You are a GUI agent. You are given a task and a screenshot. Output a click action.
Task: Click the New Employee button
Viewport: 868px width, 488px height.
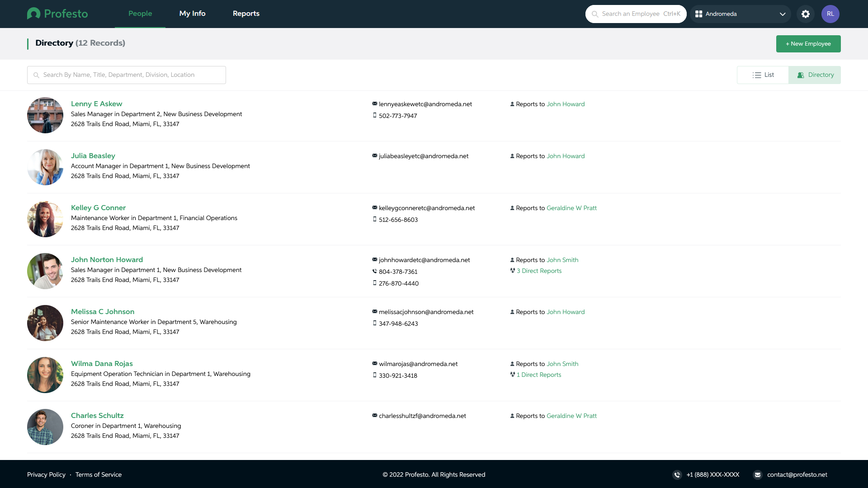point(808,44)
